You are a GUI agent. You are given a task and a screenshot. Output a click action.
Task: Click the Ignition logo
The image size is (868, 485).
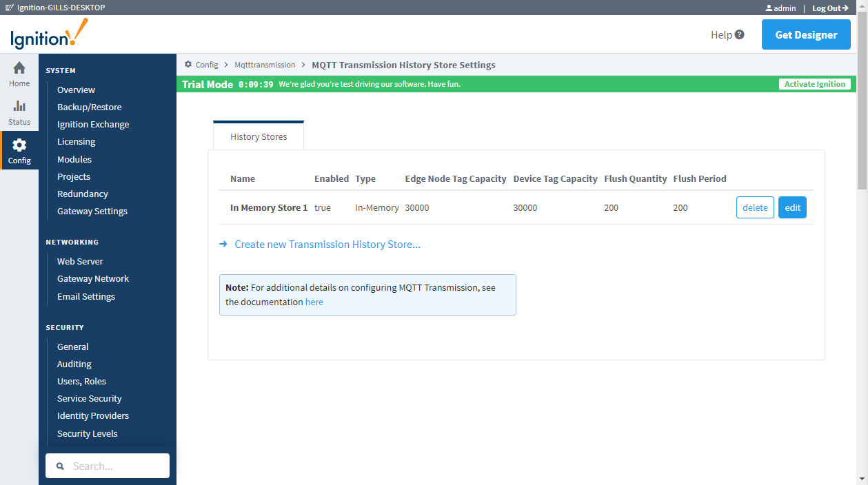49,34
